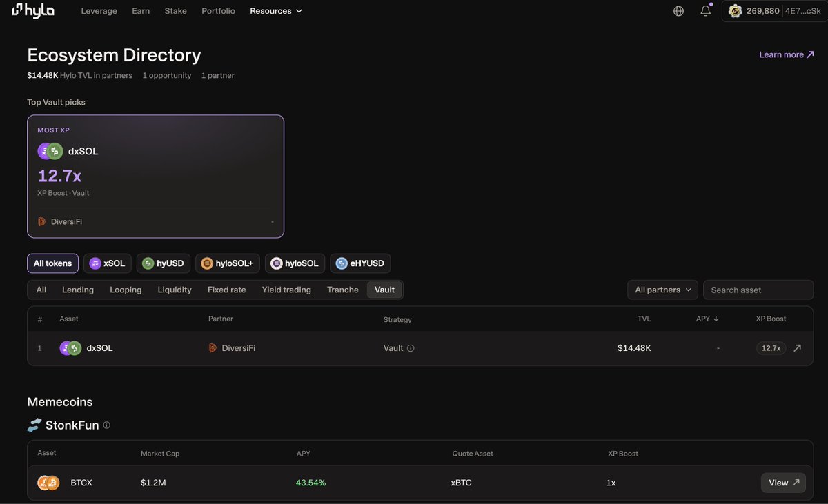Click the 12.7x XP Boost badge in row 1
Image resolution: width=828 pixels, height=504 pixels.
(771, 348)
